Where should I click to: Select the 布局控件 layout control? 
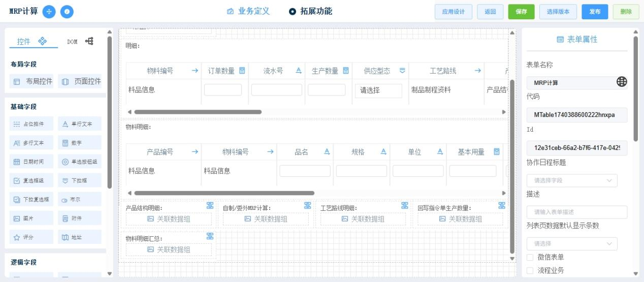pyautogui.click(x=33, y=81)
